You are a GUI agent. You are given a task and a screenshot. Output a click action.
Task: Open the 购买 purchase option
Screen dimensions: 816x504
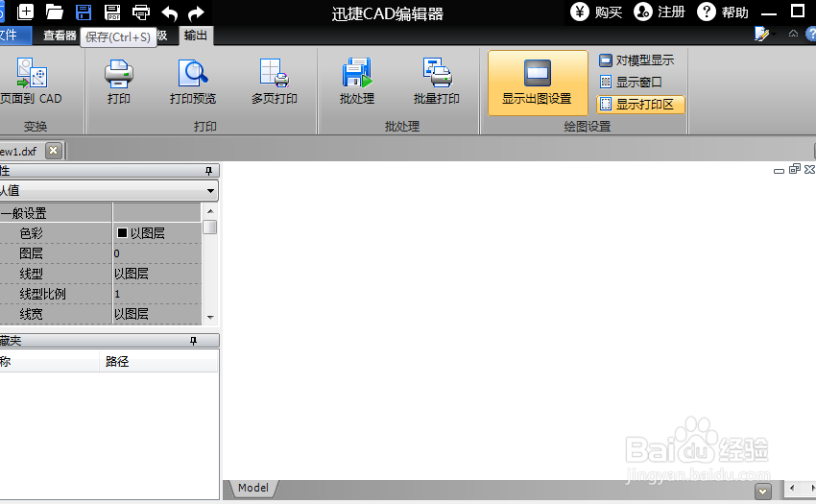[596, 12]
